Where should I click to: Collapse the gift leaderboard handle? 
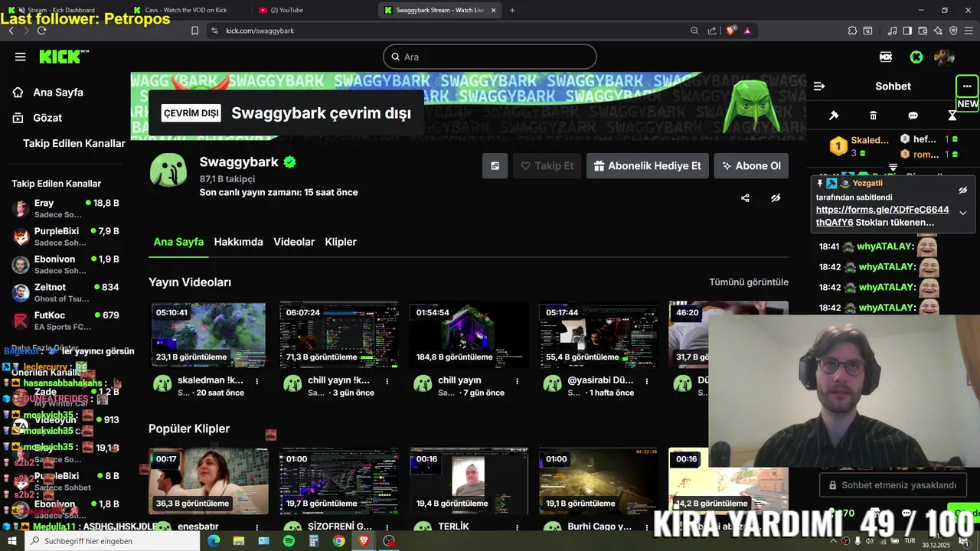[x=893, y=167]
